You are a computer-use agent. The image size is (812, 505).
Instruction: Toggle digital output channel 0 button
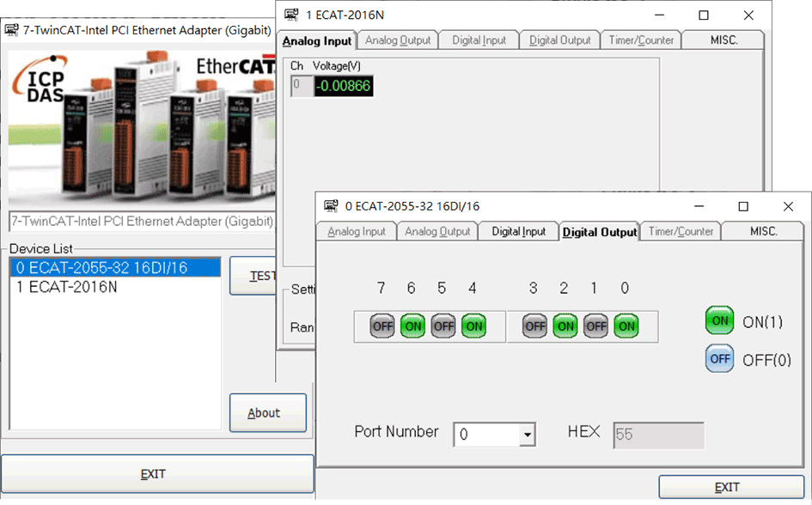coord(626,326)
